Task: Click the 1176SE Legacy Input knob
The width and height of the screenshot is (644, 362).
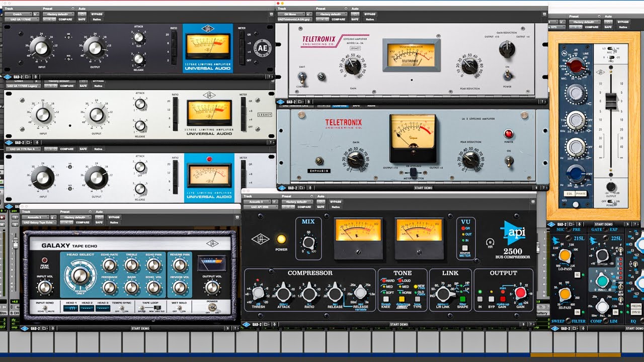Action: click(x=43, y=115)
